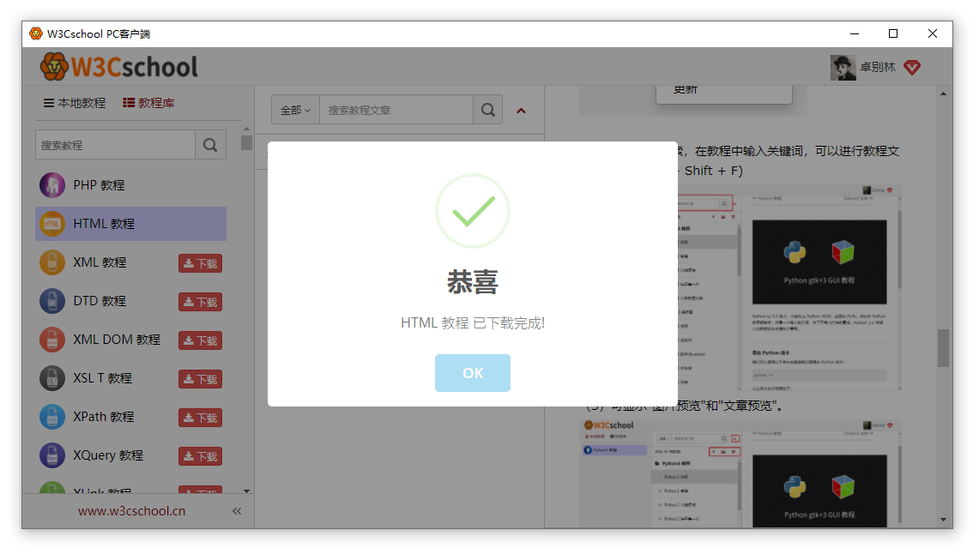Click the search magnifier next to 搜索教程
979x560 pixels.
pos(210,145)
